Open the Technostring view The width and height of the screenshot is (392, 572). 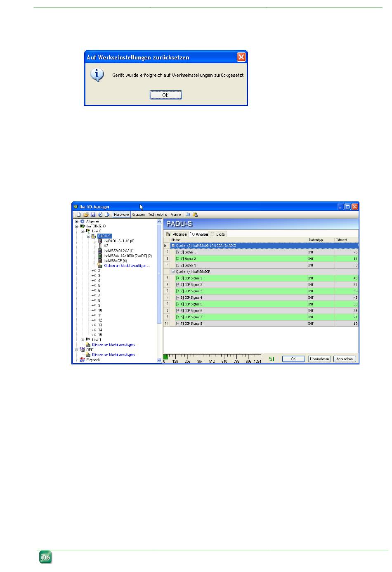pyautogui.click(x=158, y=215)
